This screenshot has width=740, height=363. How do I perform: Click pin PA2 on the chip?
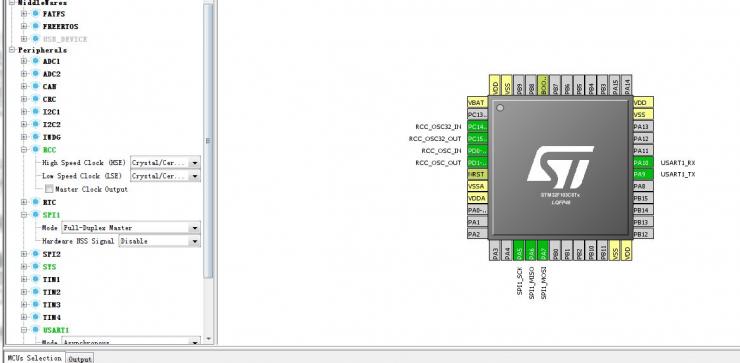click(x=477, y=234)
